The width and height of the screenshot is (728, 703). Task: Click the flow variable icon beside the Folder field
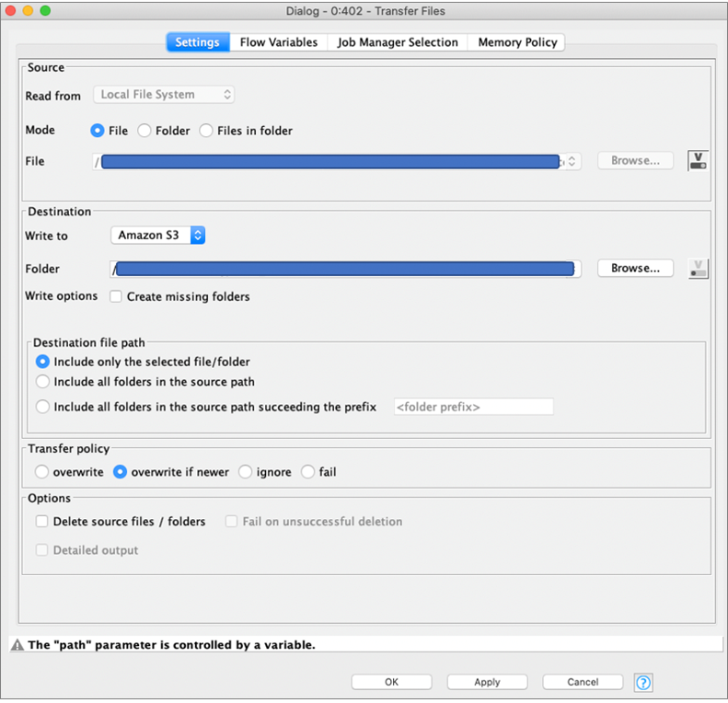tap(698, 269)
